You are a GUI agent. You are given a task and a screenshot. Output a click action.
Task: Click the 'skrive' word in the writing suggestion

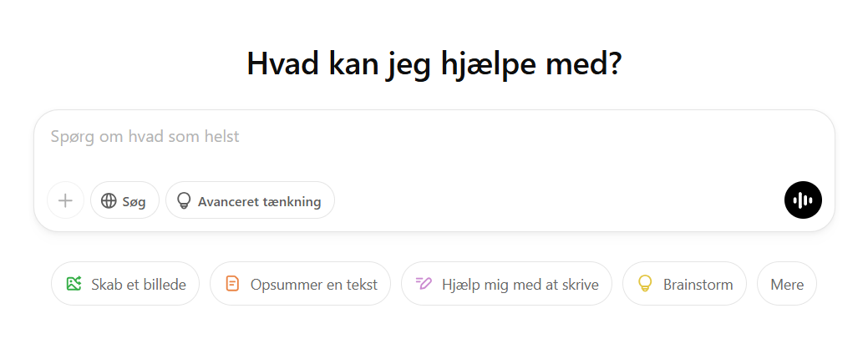[x=579, y=285]
